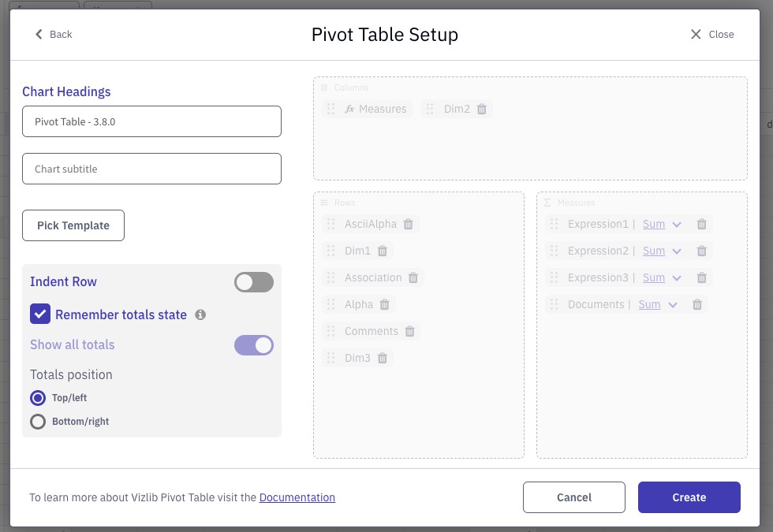773x532 pixels.
Task: Uncheck Remember totals state checkbox
Action: [40, 314]
